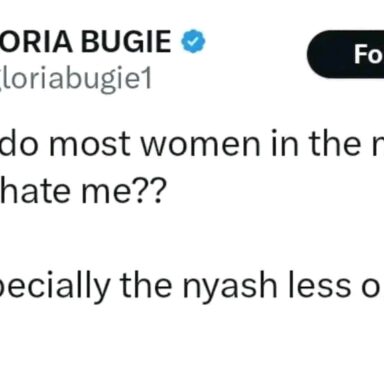384x384 pixels.
Task: Click the word "most" in the tweet
Action: [89, 144]
